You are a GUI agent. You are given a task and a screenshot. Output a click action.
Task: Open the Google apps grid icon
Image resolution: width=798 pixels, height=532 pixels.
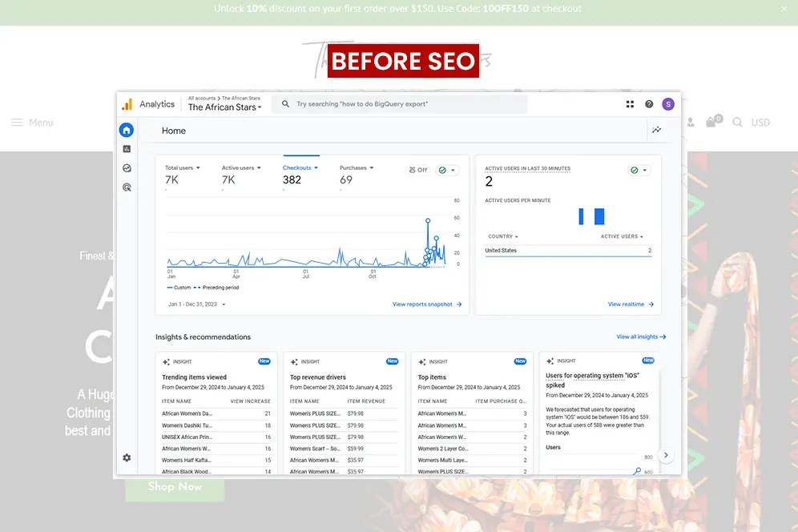click(630, 104)
